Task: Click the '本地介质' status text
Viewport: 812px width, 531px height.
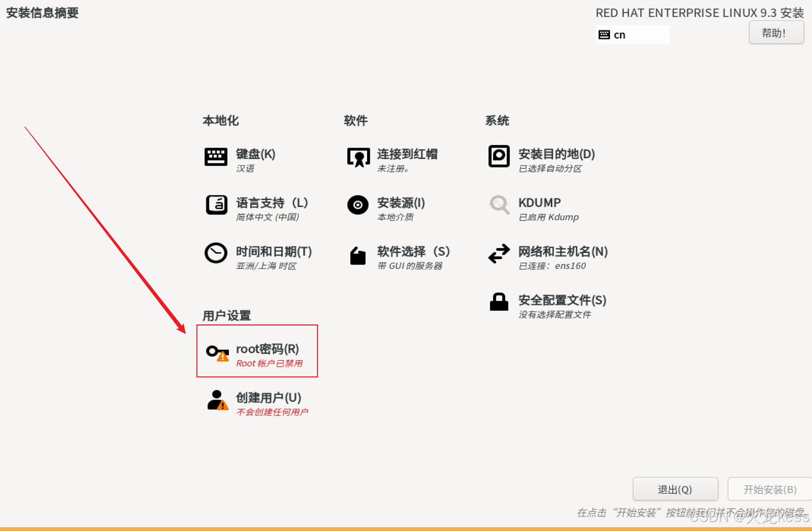Action: click(395, 217)
